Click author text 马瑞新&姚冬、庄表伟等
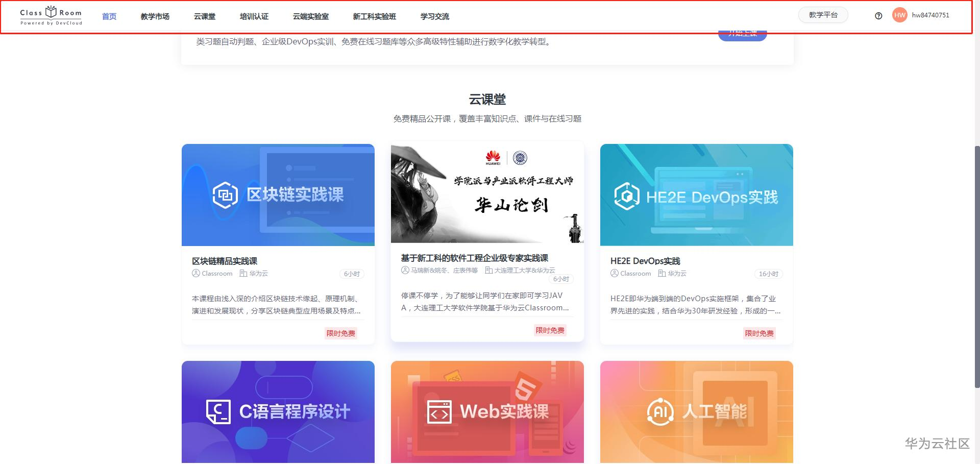 (x=445, y=271)
